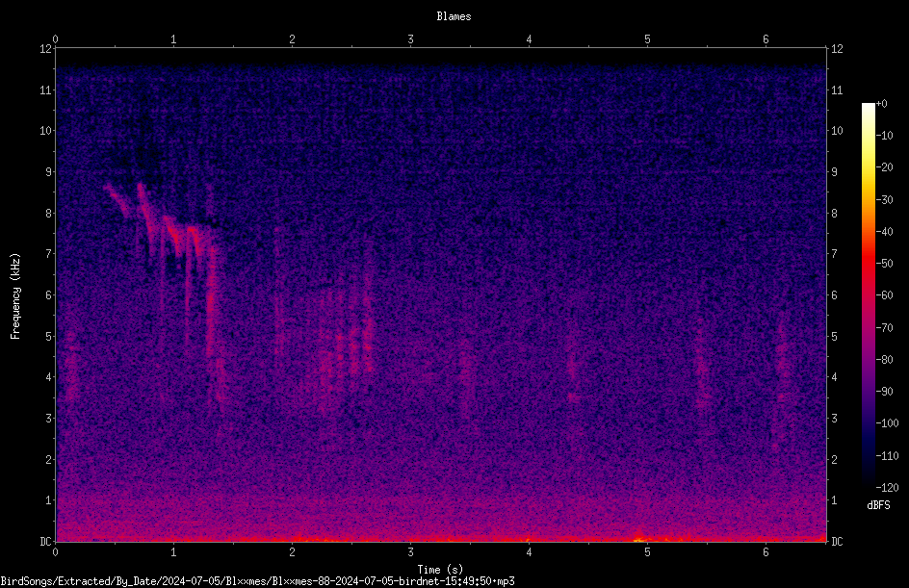Image resolution: width=909 pixels, height=588 pixels.
Task: Click the '9' label on the right frequency axis
Action: click(834, 172)
